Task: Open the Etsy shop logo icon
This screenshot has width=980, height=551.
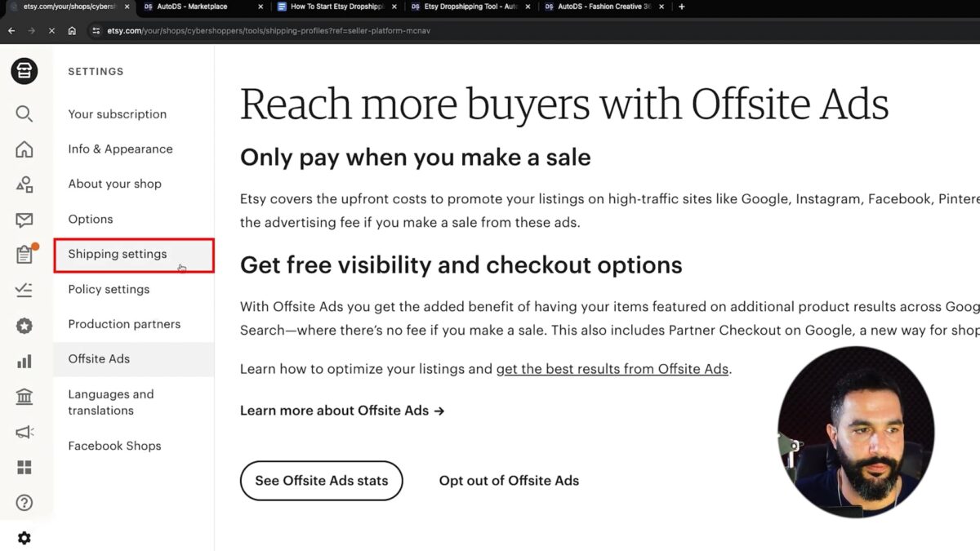Action: point(24,71)
